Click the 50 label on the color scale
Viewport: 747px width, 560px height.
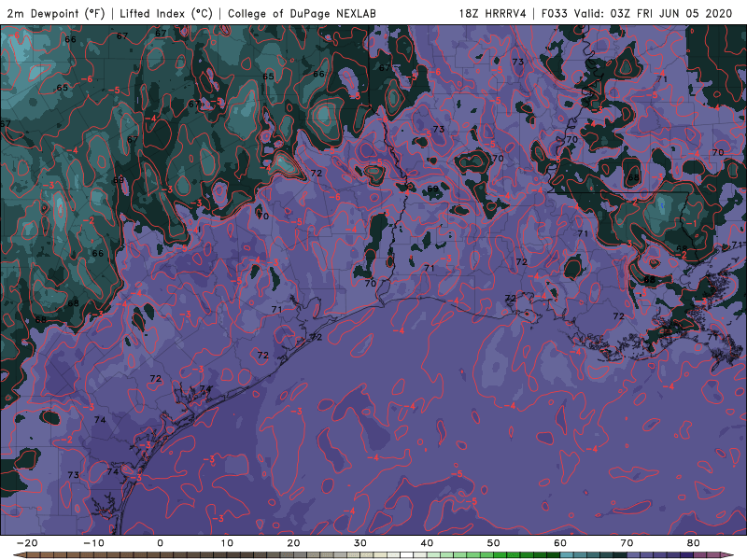[494, 543]
